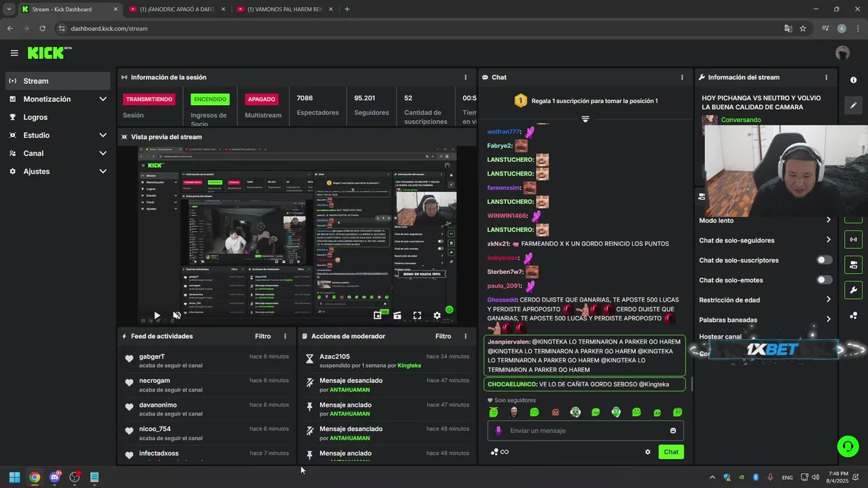Click the APAGADO multistream badge
868x488 pixels.
(261, 99)
